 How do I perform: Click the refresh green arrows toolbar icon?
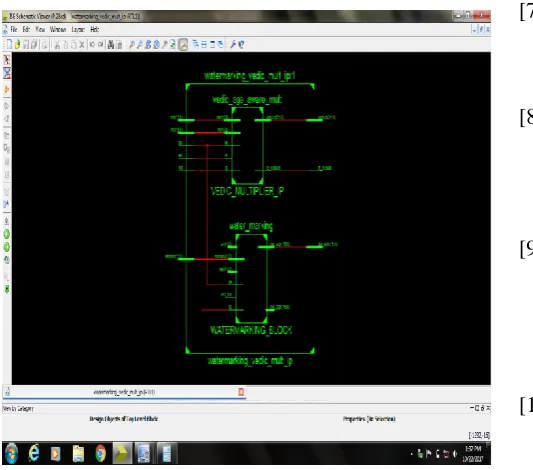(x=173, y=44)
